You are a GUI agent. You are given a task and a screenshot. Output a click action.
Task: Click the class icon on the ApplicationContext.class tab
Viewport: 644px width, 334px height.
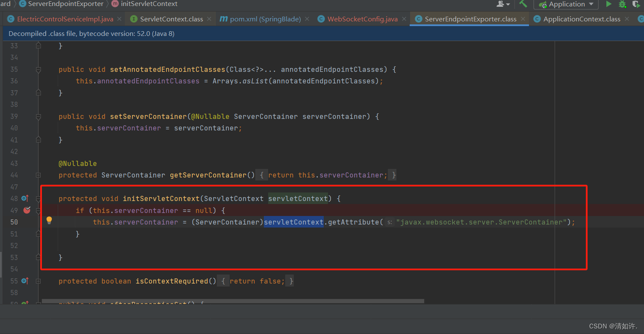coord(537,19)
